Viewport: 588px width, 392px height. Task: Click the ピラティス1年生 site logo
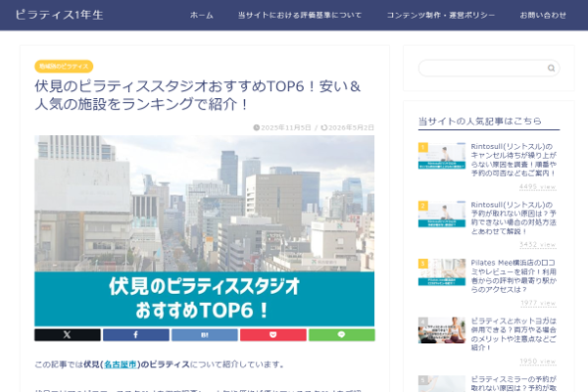pyautogui.click(x=59, y=15)
